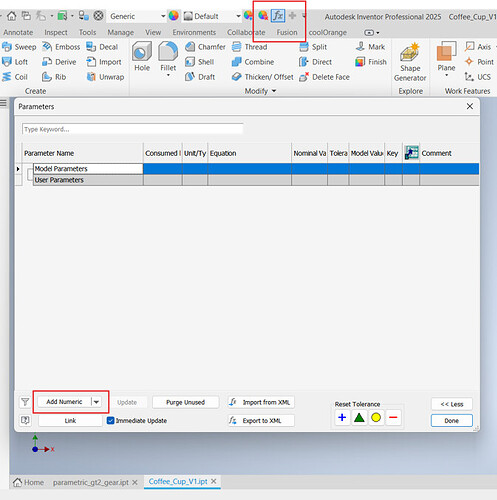Click the Purge Unused button
Screen dimensions: 497x500
tap(185, 402)
